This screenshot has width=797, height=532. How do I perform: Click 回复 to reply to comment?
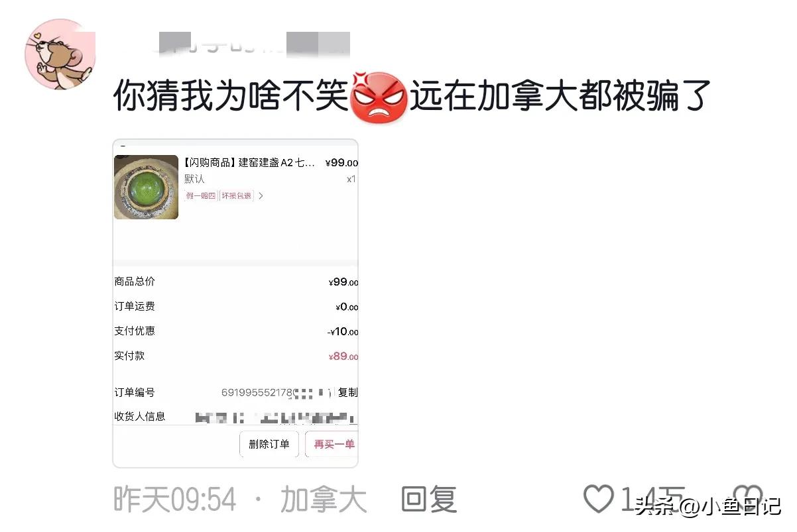tap(429, 499)
